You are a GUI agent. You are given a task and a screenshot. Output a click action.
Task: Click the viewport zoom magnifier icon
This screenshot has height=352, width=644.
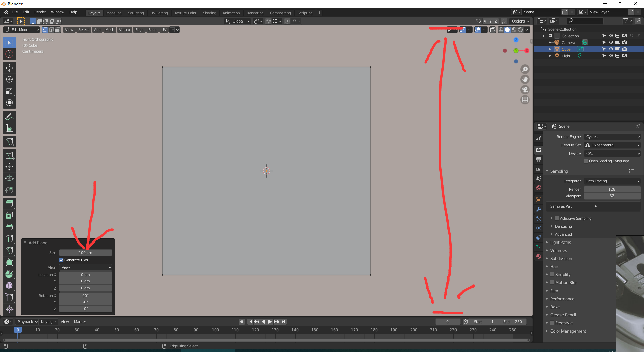525,69
